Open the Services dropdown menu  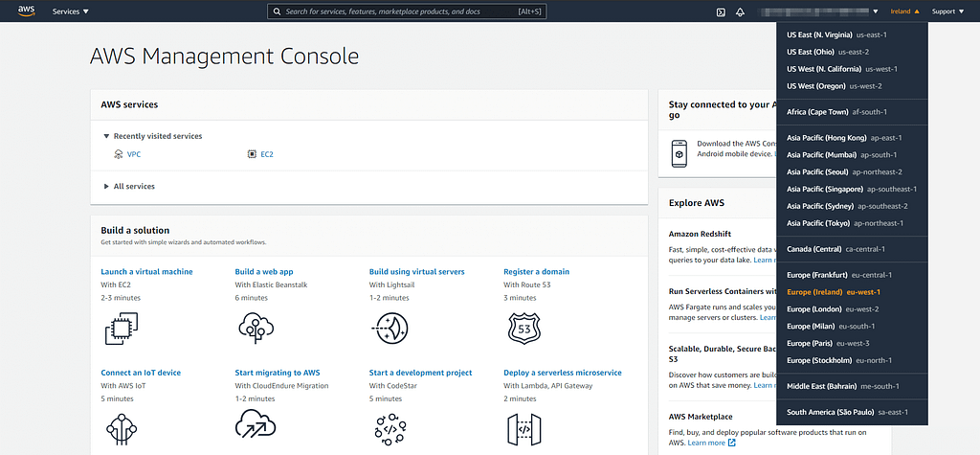click(x=71, y=11)
